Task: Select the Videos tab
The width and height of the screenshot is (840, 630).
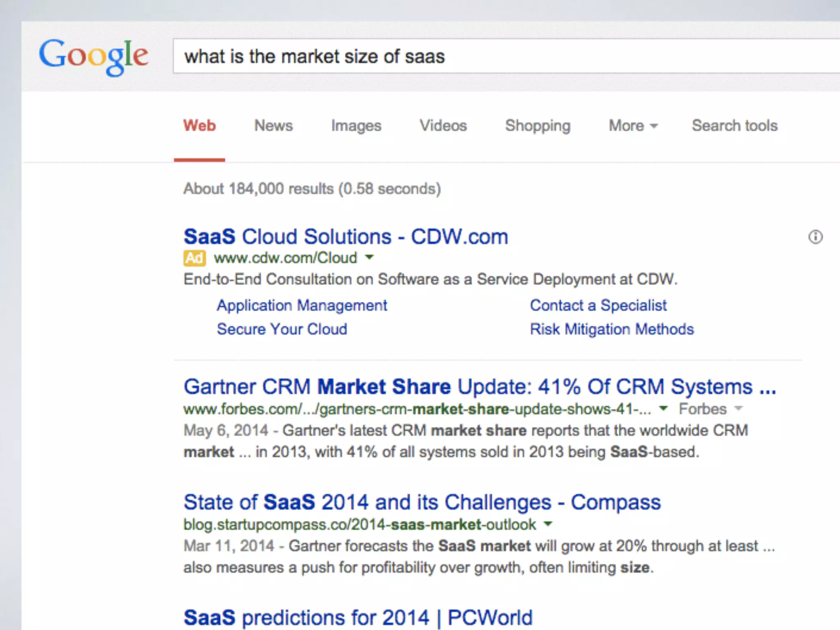Action: click(x=443, y=126)
